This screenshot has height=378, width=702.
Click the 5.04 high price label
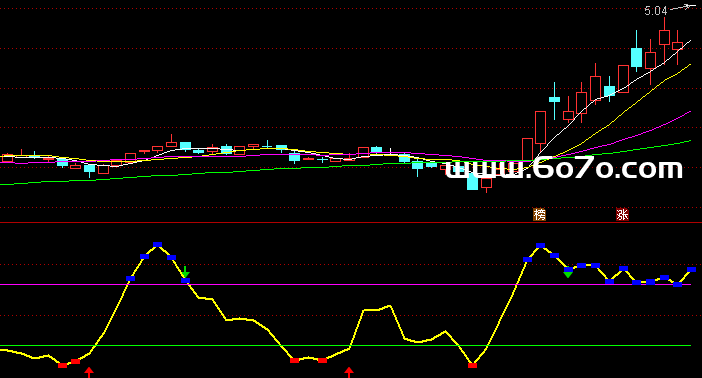(x=655, y=11)
